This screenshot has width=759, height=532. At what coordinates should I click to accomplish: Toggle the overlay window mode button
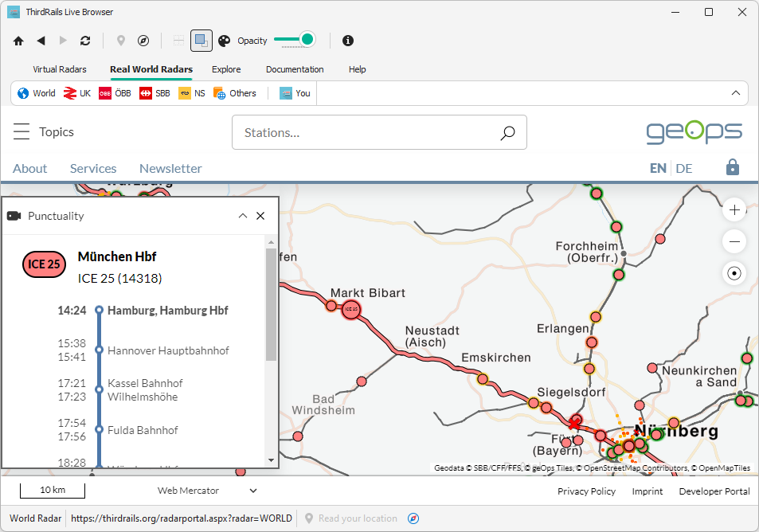tap(201, 41)
